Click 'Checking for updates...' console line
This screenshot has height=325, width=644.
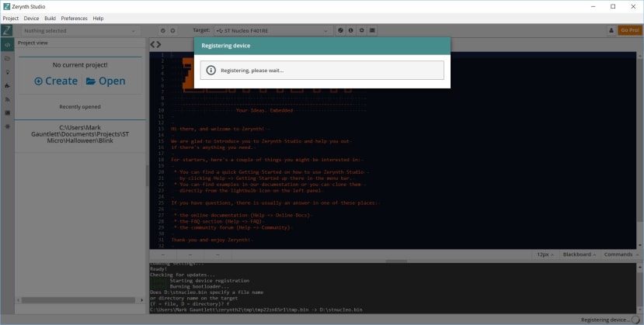pyautogui.click(x=182, y=275)
